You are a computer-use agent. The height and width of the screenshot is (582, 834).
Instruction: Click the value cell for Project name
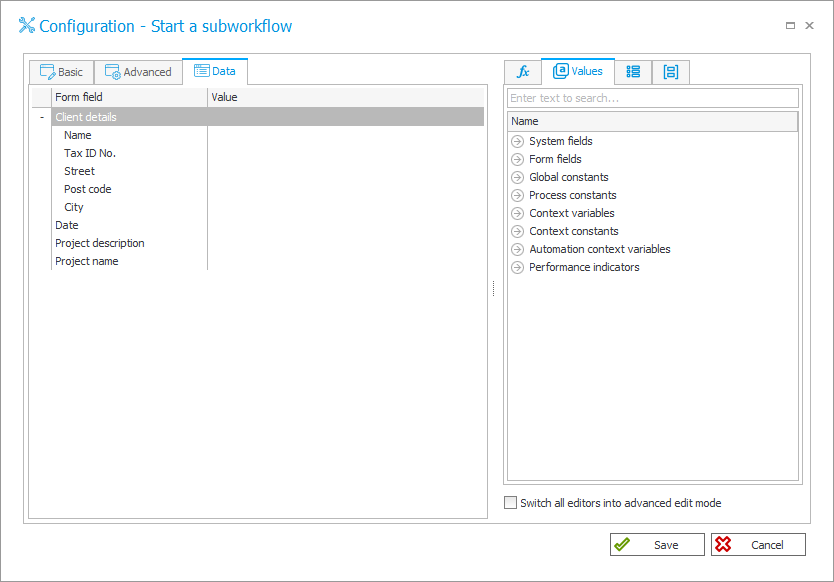click(346, 261)
